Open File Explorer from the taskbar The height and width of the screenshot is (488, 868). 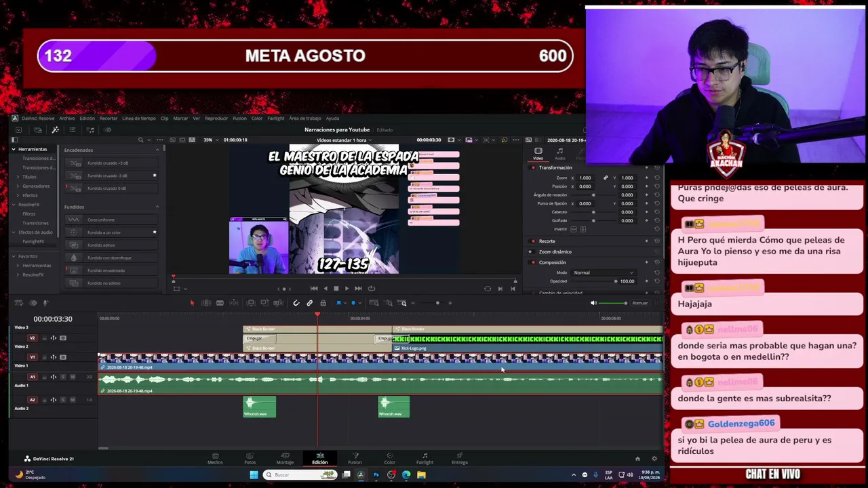coord(421,474)
